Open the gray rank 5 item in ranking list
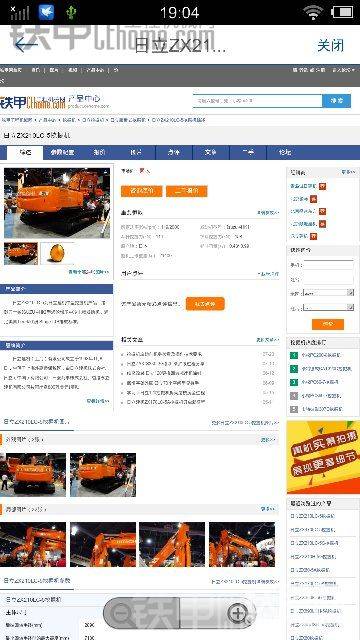This screenshot has width=360, height=640. pyautogui.click(x=321, y=409)
